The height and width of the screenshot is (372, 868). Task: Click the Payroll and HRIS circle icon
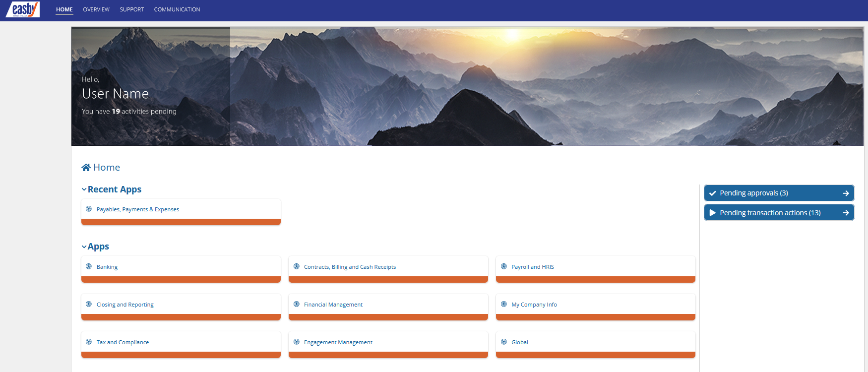(503, 267)
